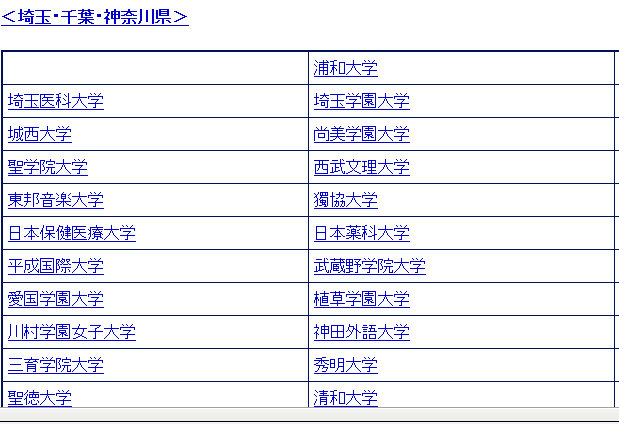Viewport: 619px width, 424px height.
Task: Visit the 城西大学 link
Action: tap(39, 134)
